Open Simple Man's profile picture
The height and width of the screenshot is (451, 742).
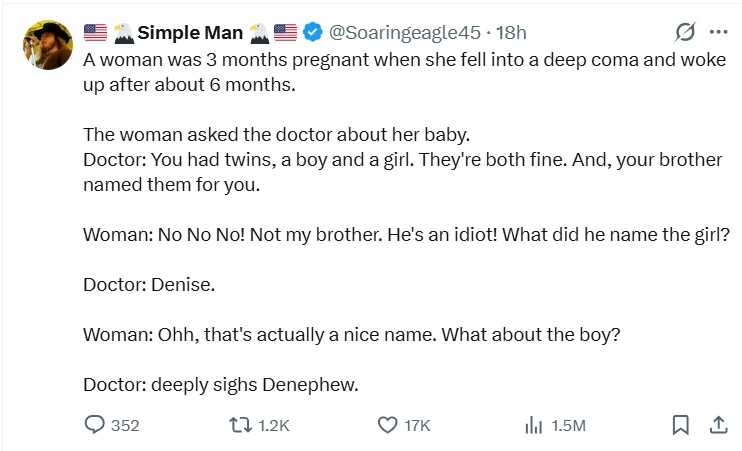(46, 47)
